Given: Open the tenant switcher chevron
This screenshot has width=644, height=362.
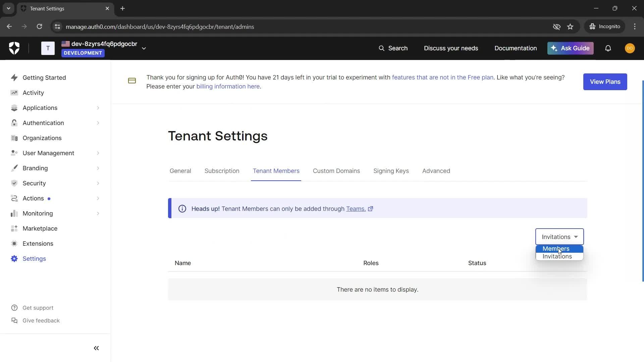Looking at the screenshot, I should [x=144, y=48].
